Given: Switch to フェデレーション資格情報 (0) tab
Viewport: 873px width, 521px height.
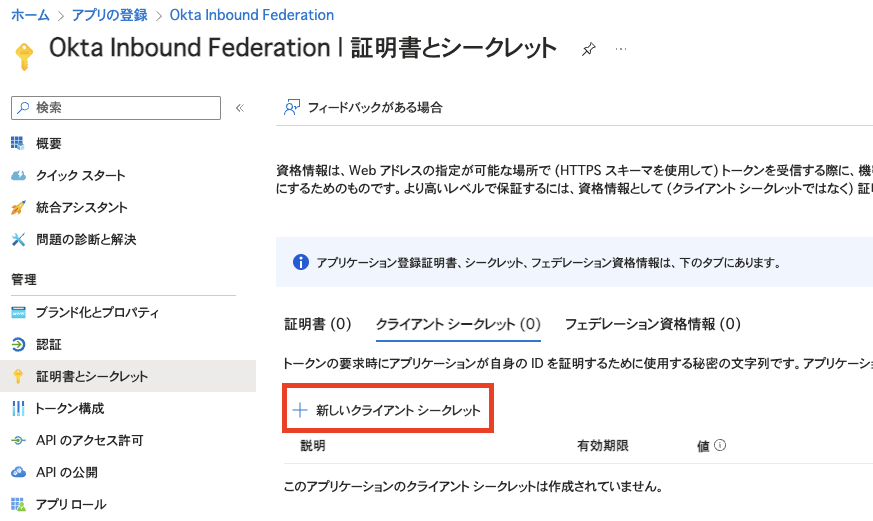Looking at the screenshot, I should click(x=652, y=324).
